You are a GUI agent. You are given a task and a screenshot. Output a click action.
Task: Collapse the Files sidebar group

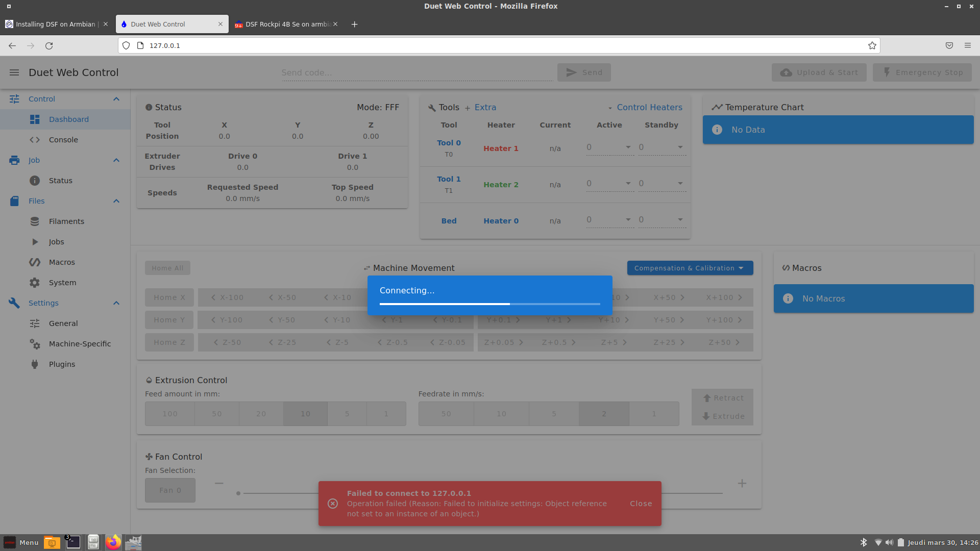point(116,201)
